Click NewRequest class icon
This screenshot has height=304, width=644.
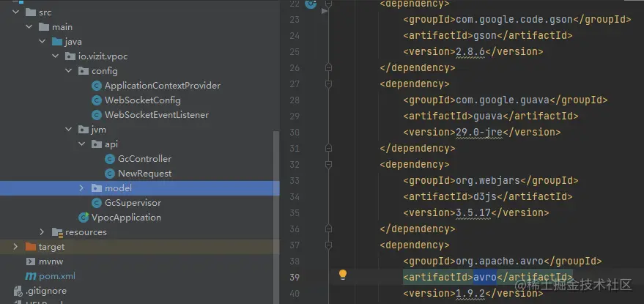click(110, 174)
